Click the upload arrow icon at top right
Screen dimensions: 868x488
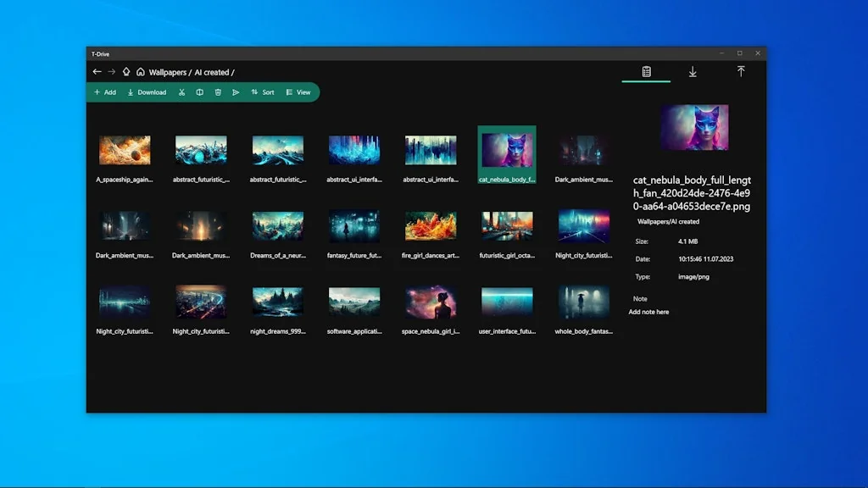[x=742, y=72]
